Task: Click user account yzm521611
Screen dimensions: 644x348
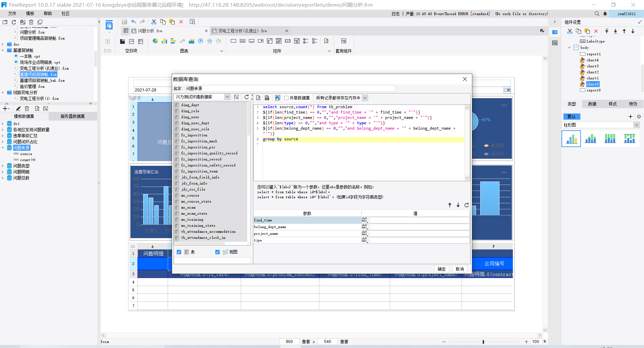Action: tap(627, 14)
